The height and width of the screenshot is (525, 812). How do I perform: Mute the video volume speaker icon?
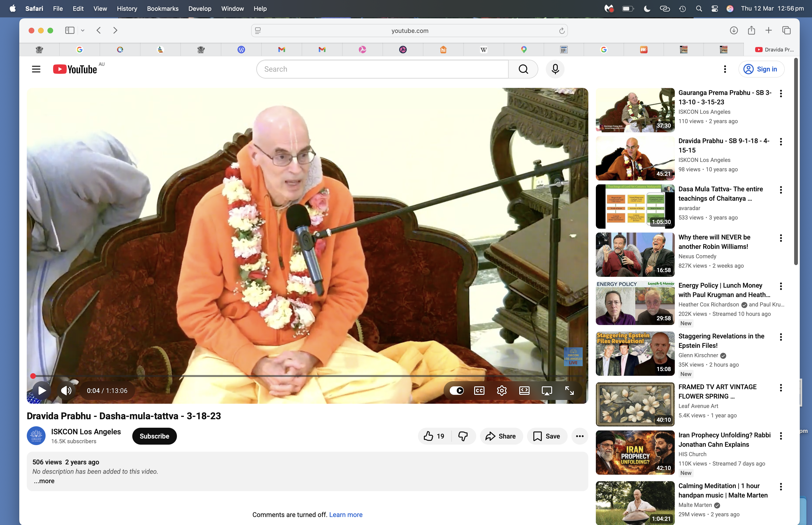pyautogui.click(x=66, y=390)
